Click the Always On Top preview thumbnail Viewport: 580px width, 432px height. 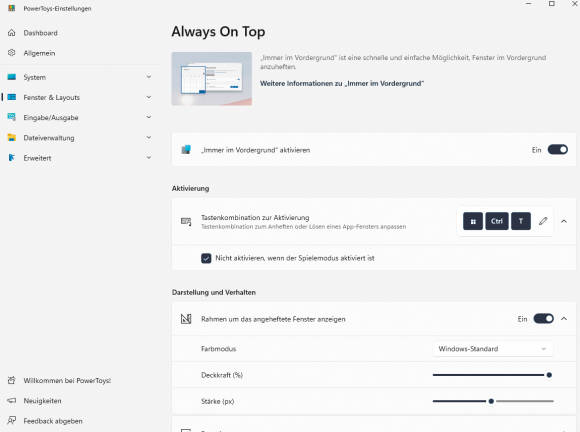click(x=212, y=78)
